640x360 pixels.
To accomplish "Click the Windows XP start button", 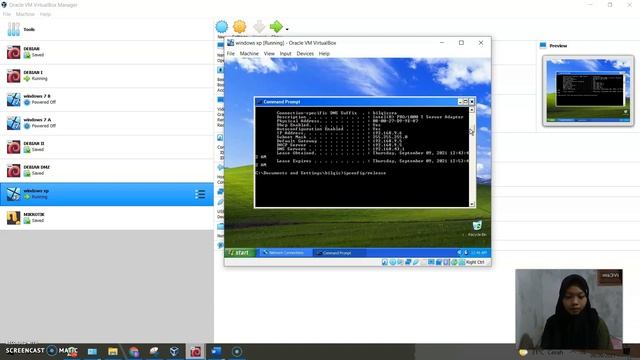I will (x=240, y=253).
